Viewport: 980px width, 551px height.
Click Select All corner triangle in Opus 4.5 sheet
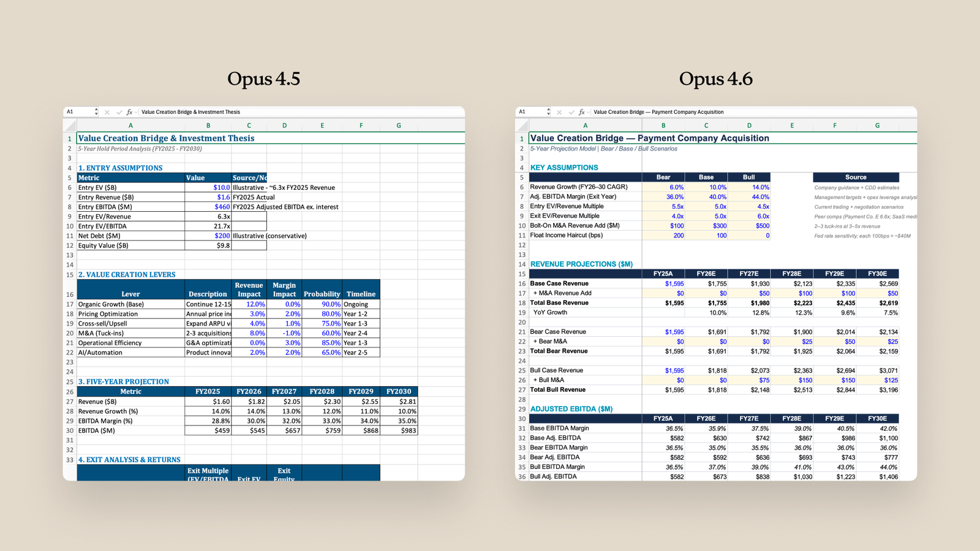70,126
